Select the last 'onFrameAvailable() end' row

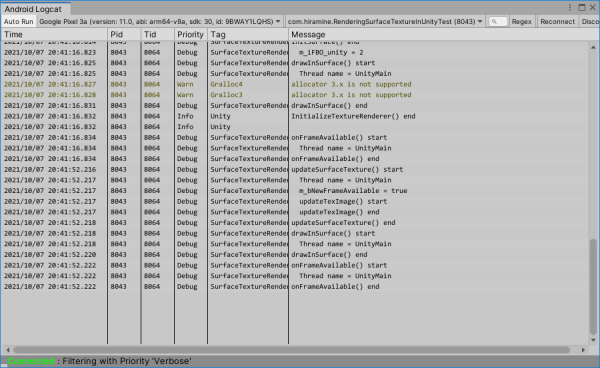pos(295,287)
